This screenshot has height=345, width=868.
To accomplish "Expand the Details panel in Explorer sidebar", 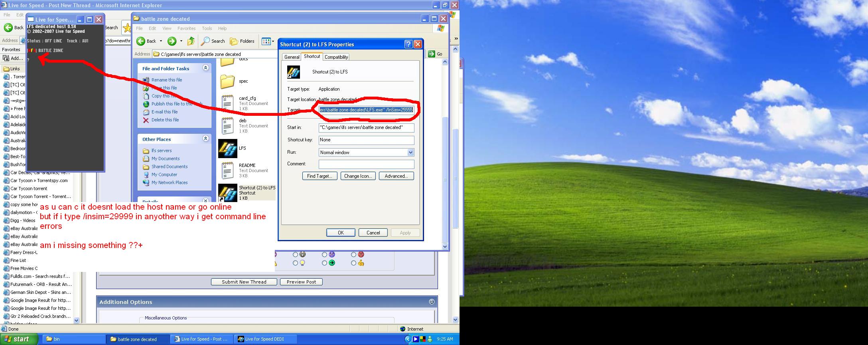I will tap(205, 200).
